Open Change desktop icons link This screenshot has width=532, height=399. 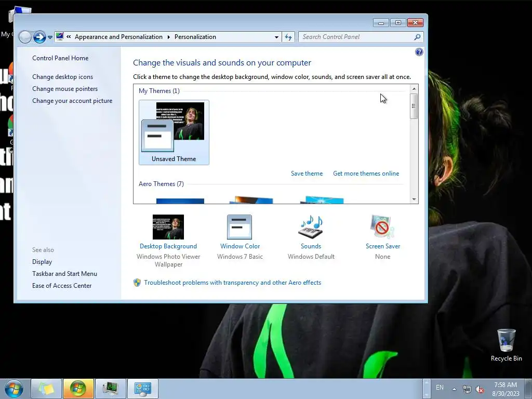click(x=62, y=77)
